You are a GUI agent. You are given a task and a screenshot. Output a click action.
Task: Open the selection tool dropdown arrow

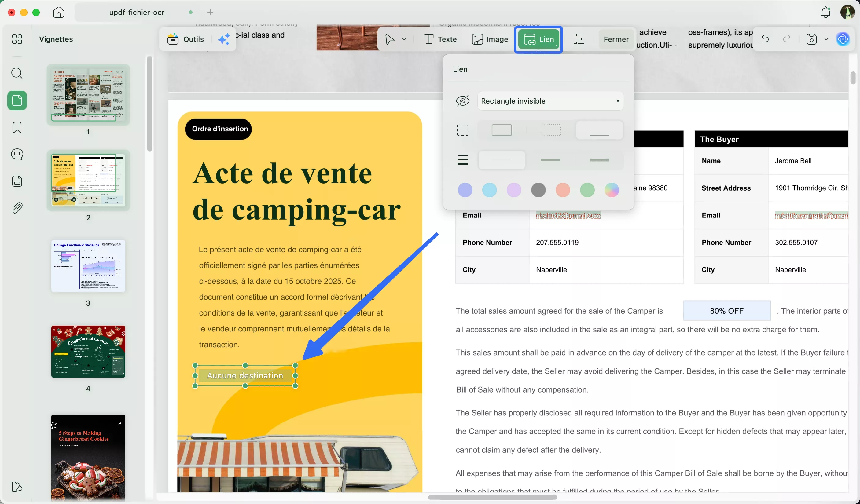point(404,39)
